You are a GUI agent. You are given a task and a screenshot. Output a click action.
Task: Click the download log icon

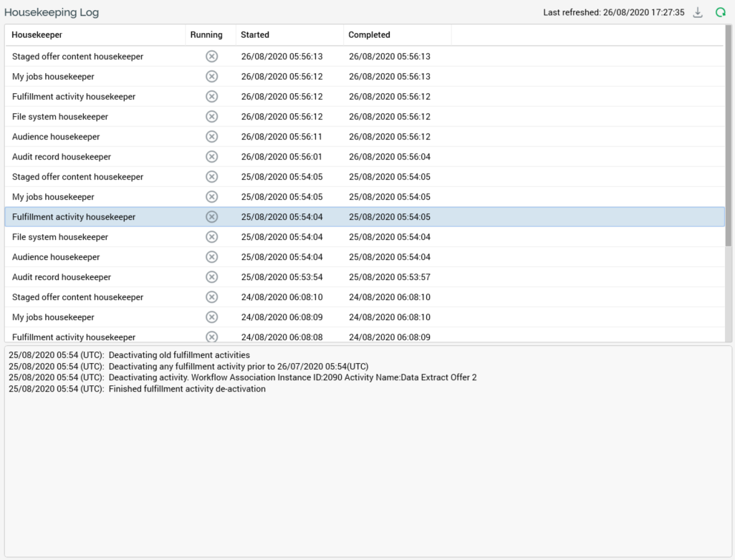[698, 13]
